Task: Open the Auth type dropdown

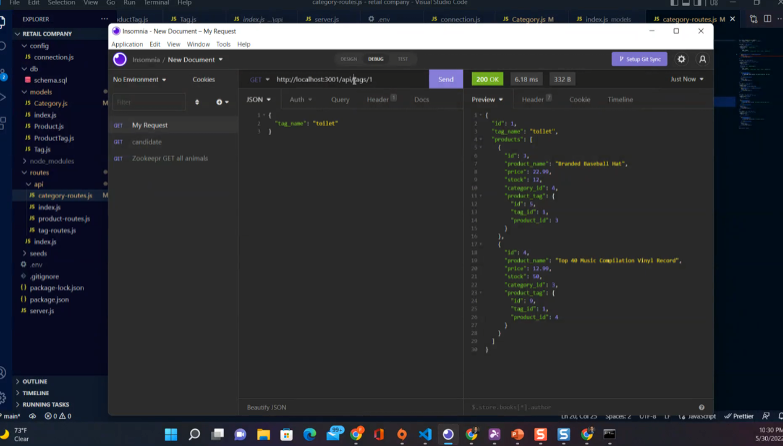Action: tap(301, 99)
